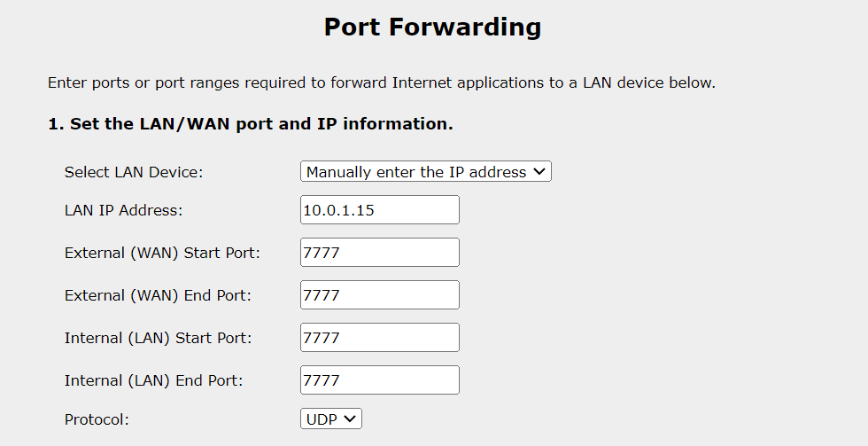Focus the External (WAN) Start Port field
The image size is (868, 446).
coord(380,253)
